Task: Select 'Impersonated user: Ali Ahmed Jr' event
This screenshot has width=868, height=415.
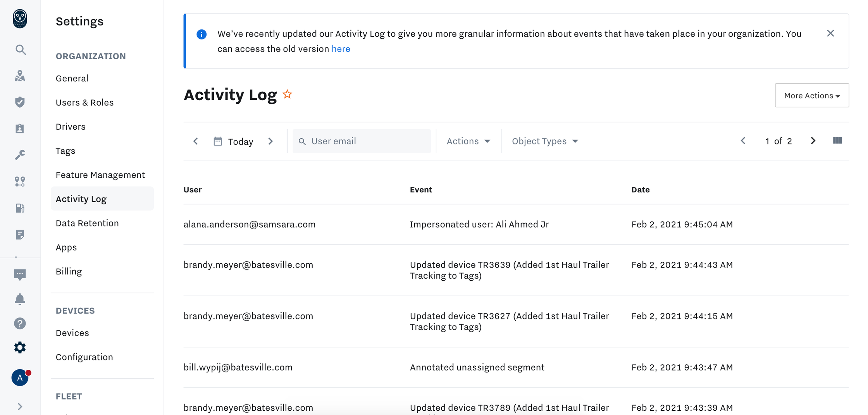Action: [479, 225]
